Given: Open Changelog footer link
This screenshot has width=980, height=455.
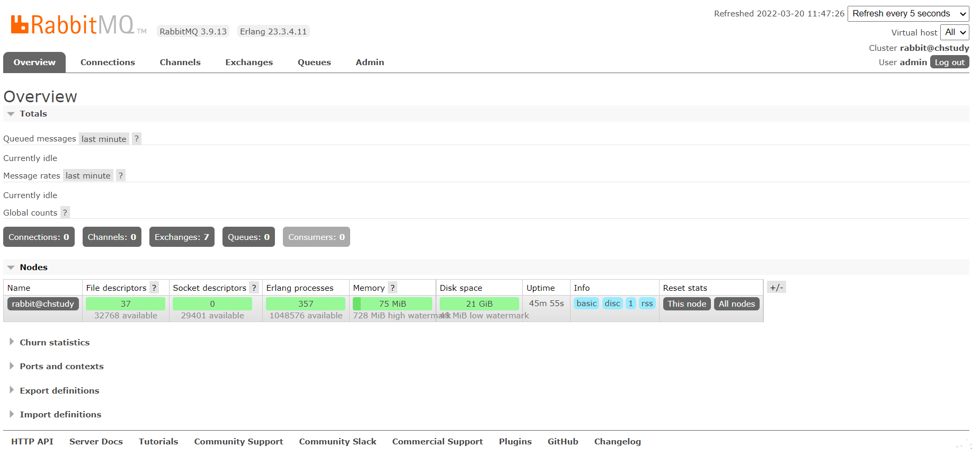Looking at the screenshot, I should [617, 441].
